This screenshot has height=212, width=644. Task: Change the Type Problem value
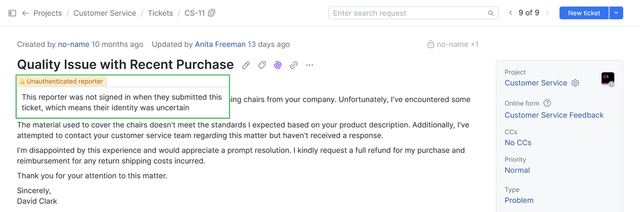pos(519,200)
